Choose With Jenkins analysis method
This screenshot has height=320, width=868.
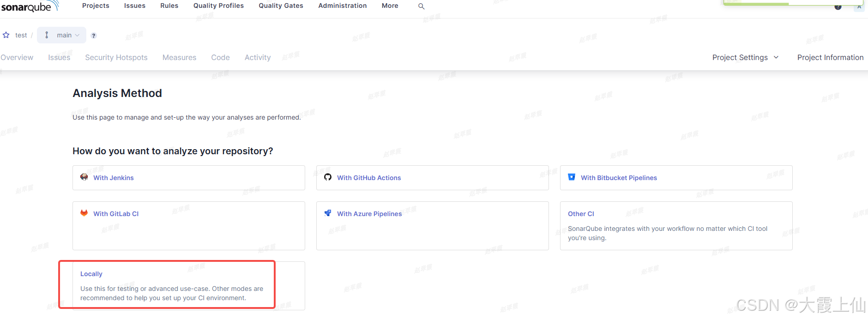[x=189, y=178]
